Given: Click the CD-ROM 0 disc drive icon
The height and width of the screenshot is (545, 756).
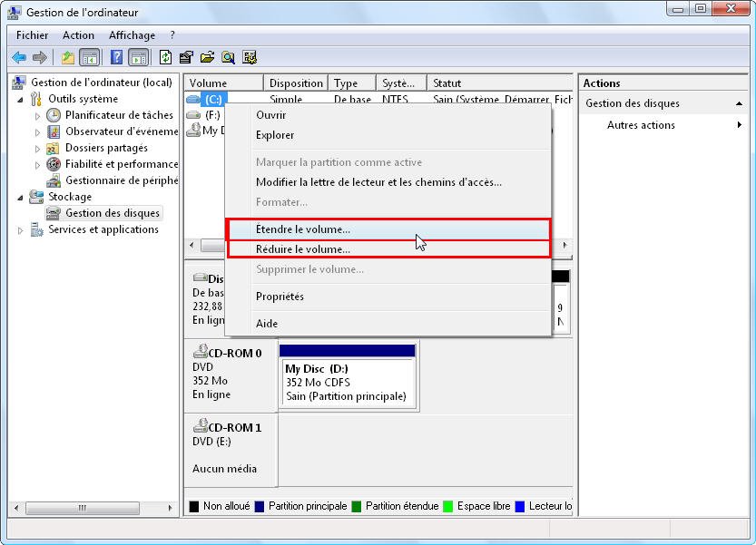Looking at the screenshot, I should pos(200,351).
